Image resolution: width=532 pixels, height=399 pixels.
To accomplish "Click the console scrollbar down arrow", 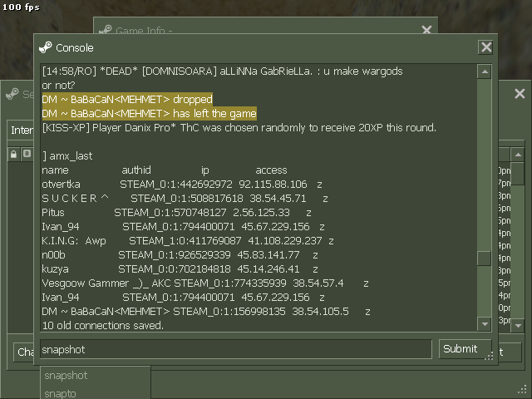I will click(485, 324).
